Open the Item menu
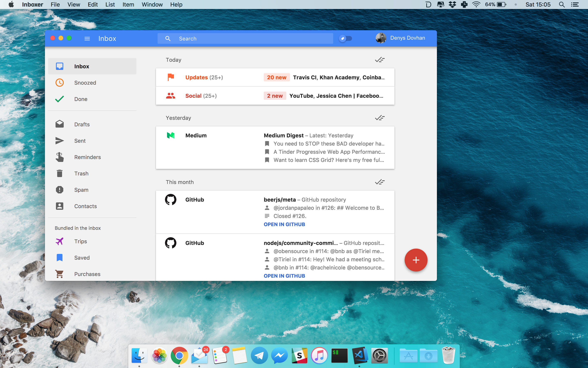Viewport: 588px width, 368px height. coord(128,4)
